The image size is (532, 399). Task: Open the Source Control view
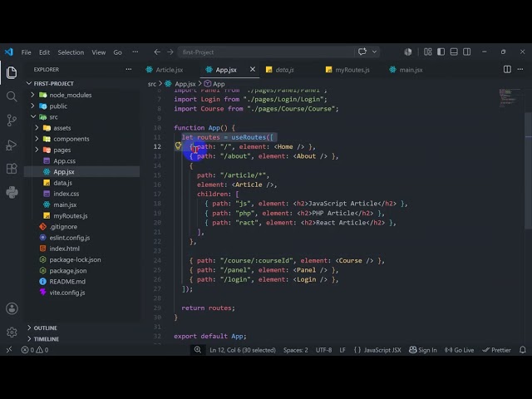tap(12, 121)
